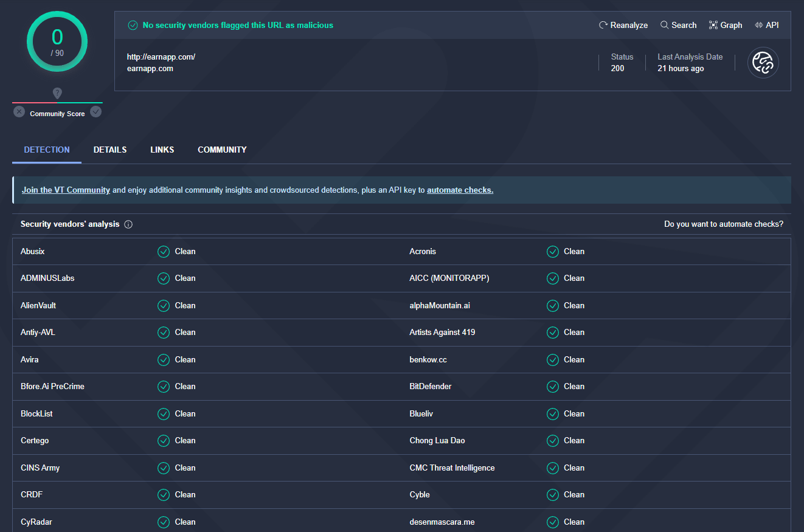Image resolution: width=804 pixels, height=532 pixels.
Task: Click the URL category globe-link icon
Action: coord(763,63)
